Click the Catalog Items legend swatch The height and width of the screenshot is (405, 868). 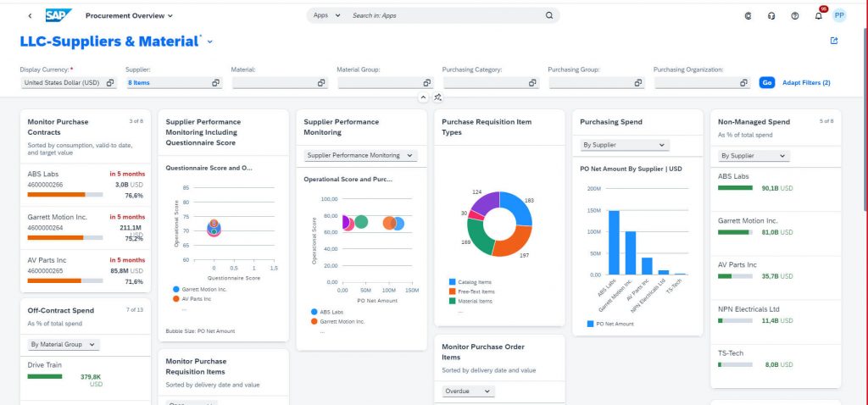point(453,282)
